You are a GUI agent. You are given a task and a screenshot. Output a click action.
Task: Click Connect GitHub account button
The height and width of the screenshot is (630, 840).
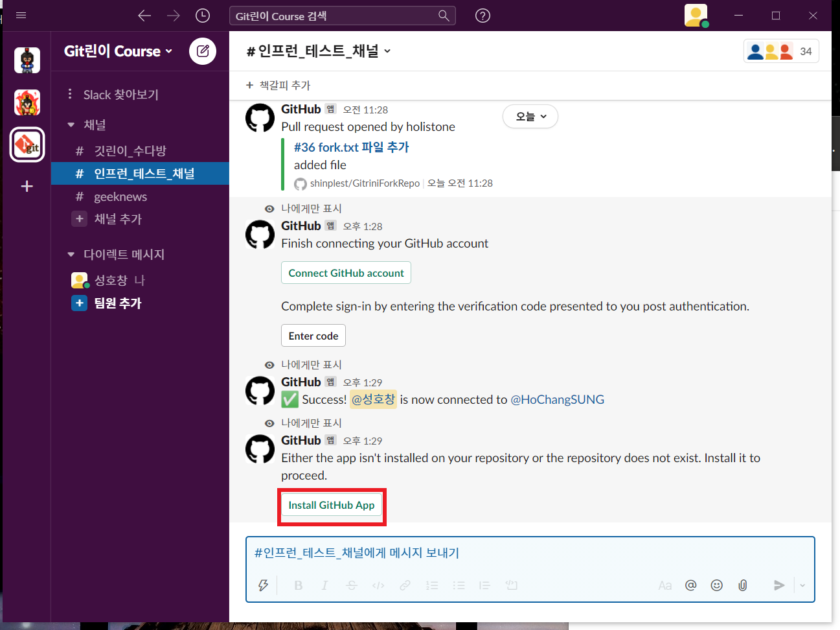[346, 273]
